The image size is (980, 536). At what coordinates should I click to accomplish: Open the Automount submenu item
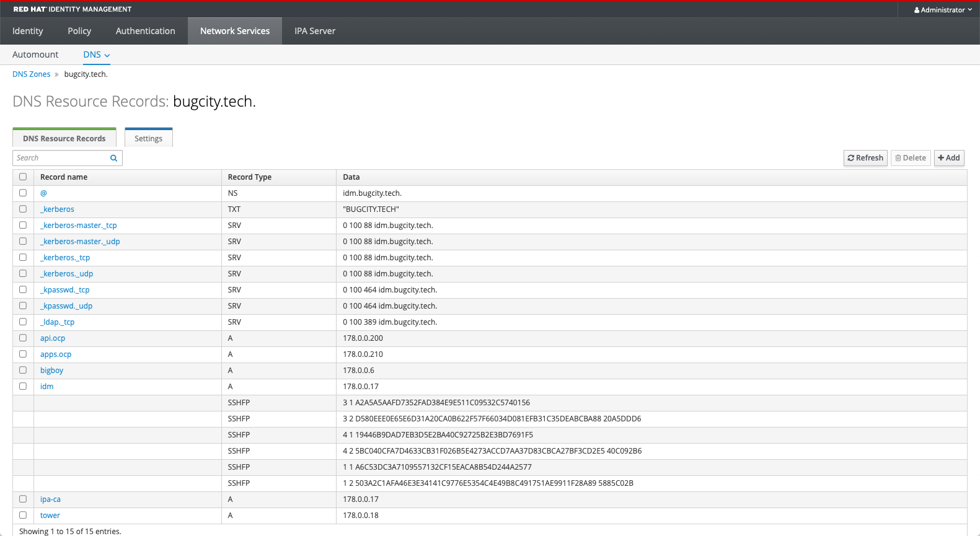click(x=35, y=55)
